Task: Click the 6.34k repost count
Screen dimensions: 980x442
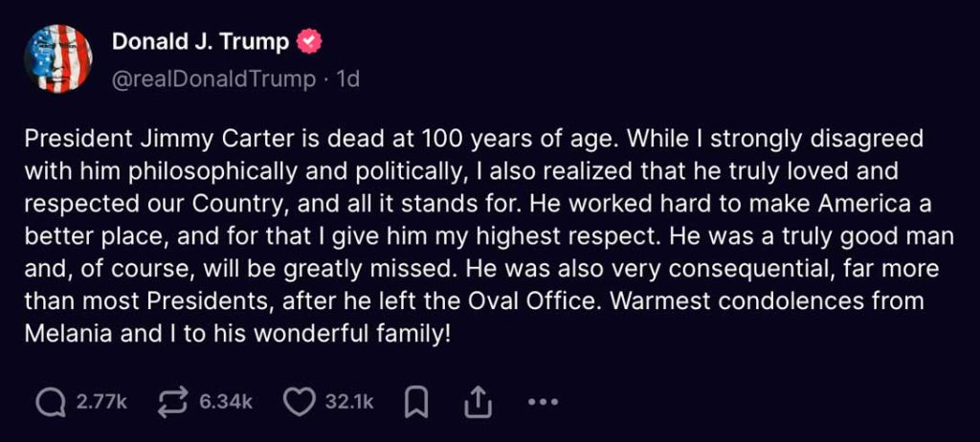Action: coord(226,403)
